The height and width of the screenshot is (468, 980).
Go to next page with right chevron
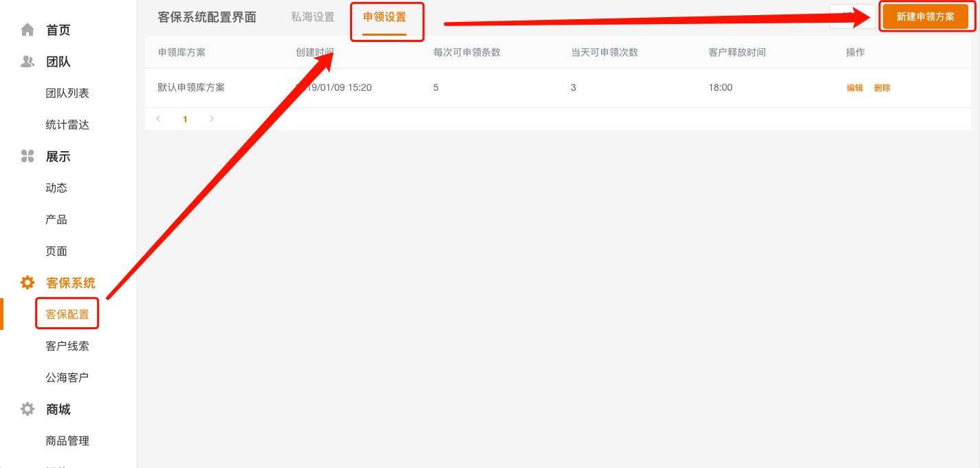(x=211, y=119)
